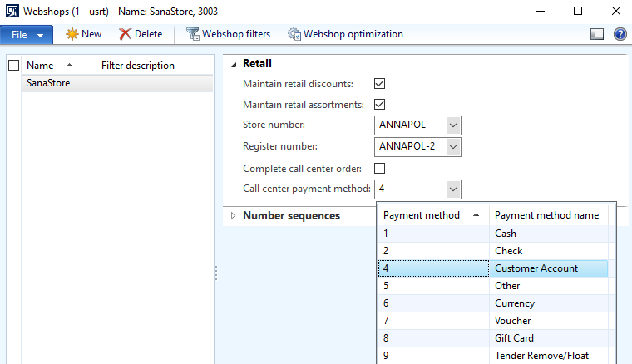Click the Webshop optimization gear icon
This screenshot has height=364, width=632.
[x=294, y=34]
